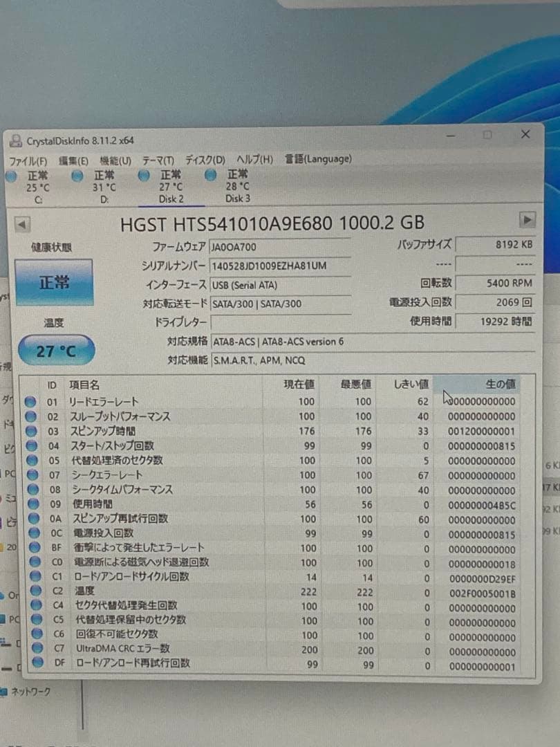The image size is (560, 747).
Task: Click the status lamp above D: drive label
Action: pos(77,176)
